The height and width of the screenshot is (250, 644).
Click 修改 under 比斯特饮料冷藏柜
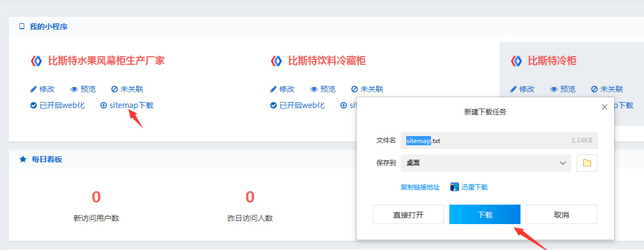[282, 89]
